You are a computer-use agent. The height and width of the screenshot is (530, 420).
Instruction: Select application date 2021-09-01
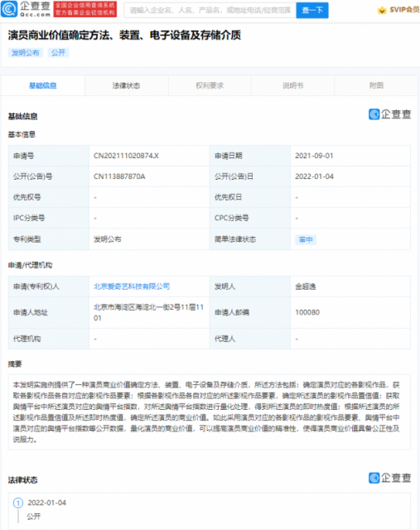tap(314, 156)
